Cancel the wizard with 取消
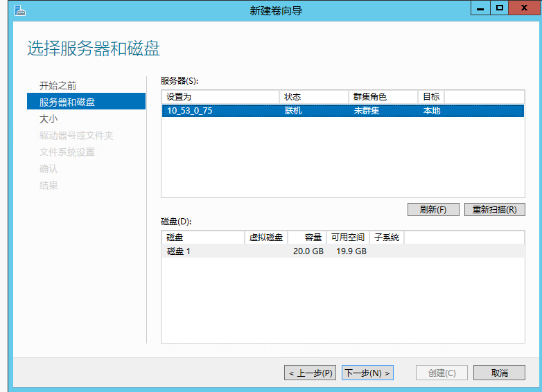Viewport: 542px width, 392px height. tap(499, 373)
